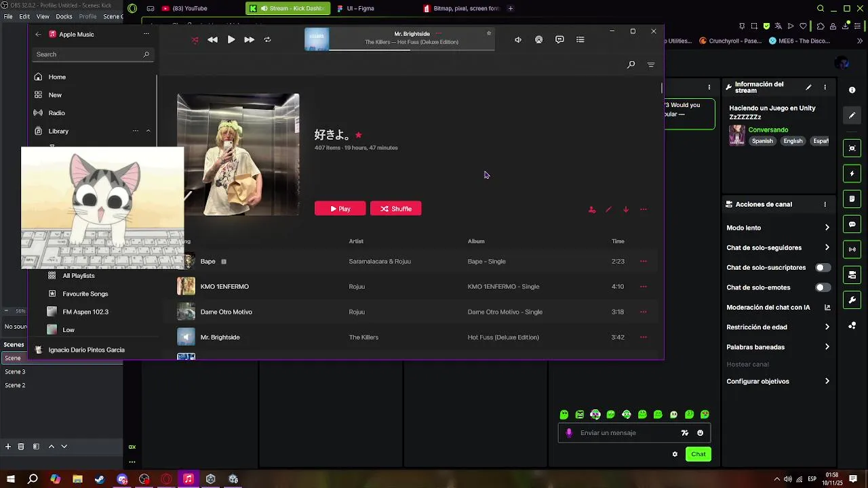Select the Mr. Brightside track title
868x488 pixels.
pyautogui.click(x=220, y=338)
